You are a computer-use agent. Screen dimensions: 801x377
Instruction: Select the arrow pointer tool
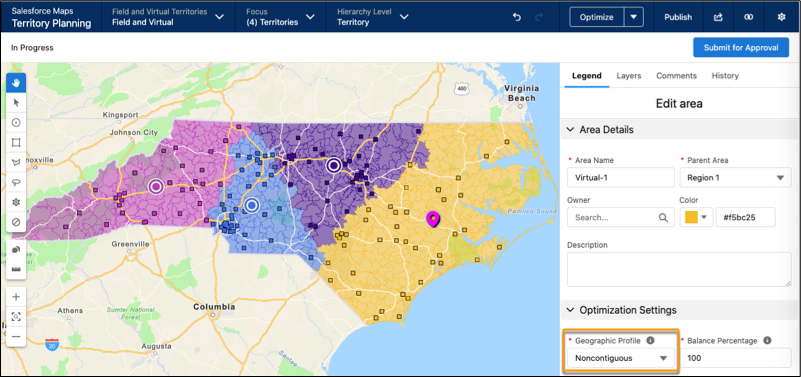point(16,103)
